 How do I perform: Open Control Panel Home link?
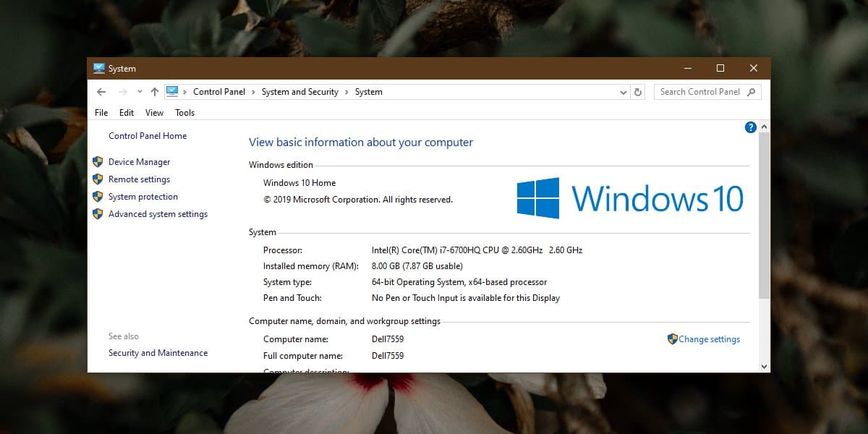pyautogui.click(x=148, y=136)
